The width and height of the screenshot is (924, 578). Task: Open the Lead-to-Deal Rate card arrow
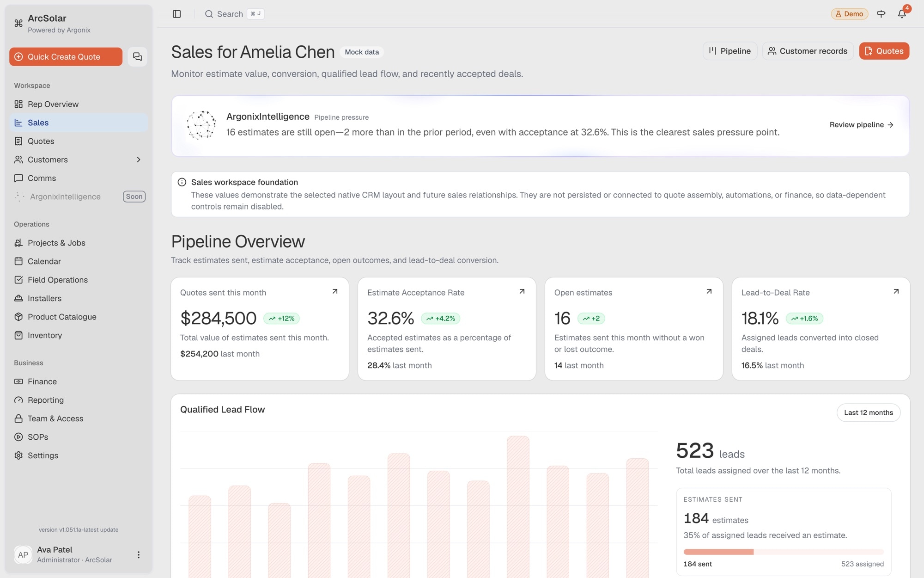tap(896, 291)
